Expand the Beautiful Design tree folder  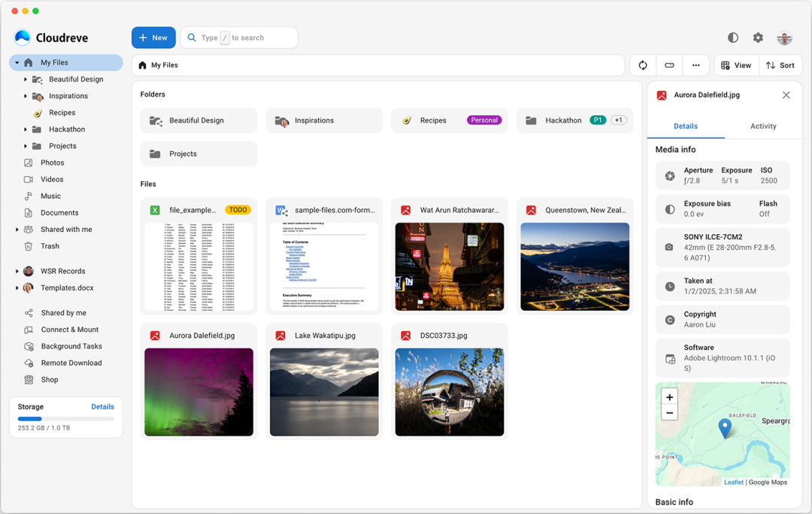[x=26, y=79]
